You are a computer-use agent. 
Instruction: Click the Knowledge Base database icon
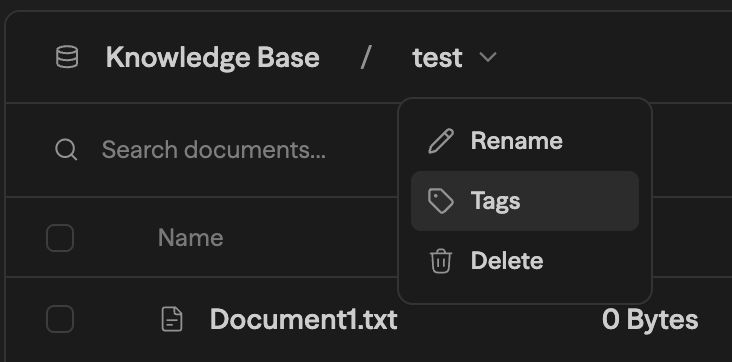click(x=67, y=57)
